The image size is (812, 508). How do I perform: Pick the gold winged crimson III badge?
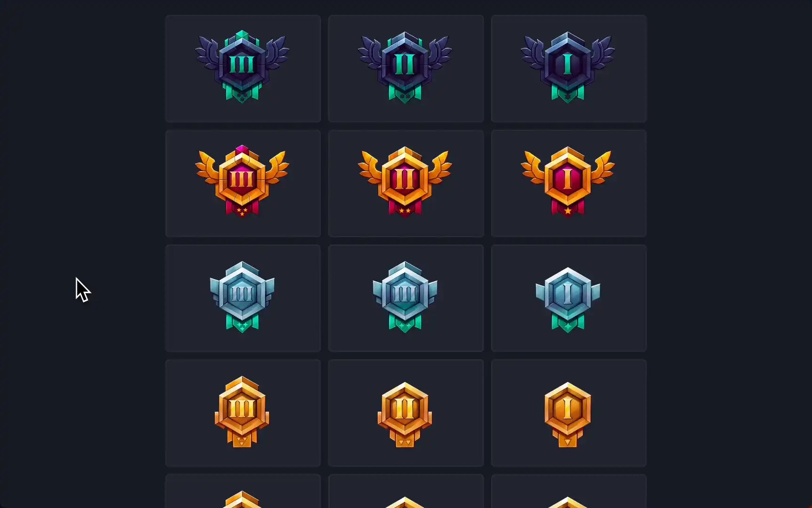point(242,181)
